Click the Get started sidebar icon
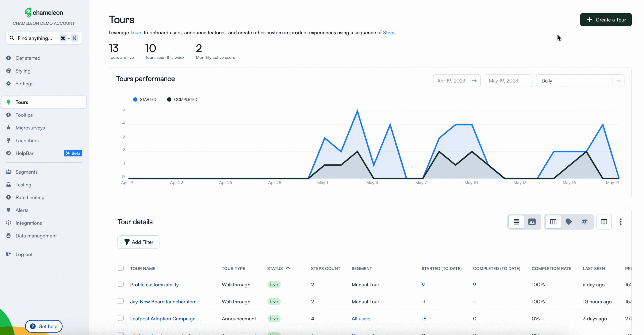Viewport: 644px width, 335px height. coord(9,58)
